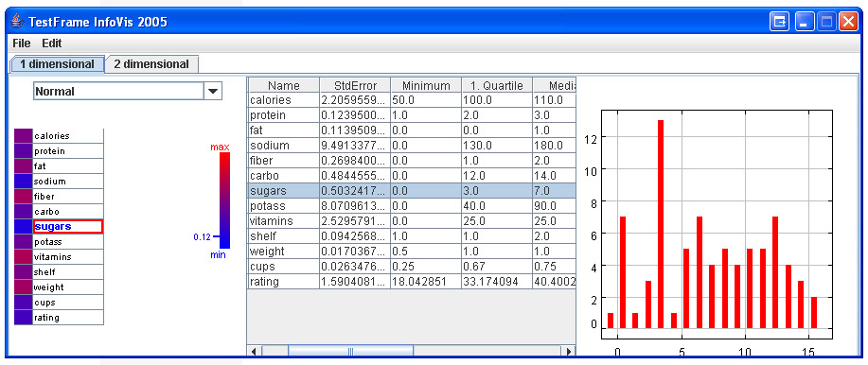This screenshot has height=365, width=868.
Task: Click the first histogram bar left of 0
Action: coord(610,321)
